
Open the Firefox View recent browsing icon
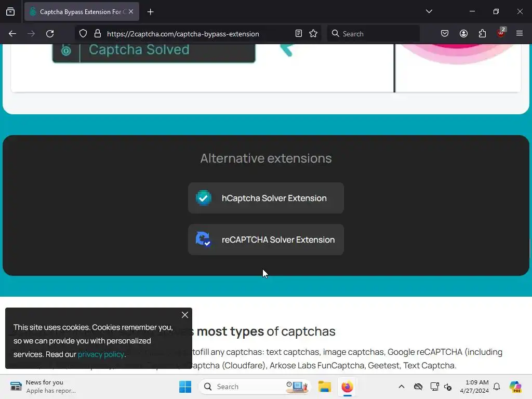[10, 12]
